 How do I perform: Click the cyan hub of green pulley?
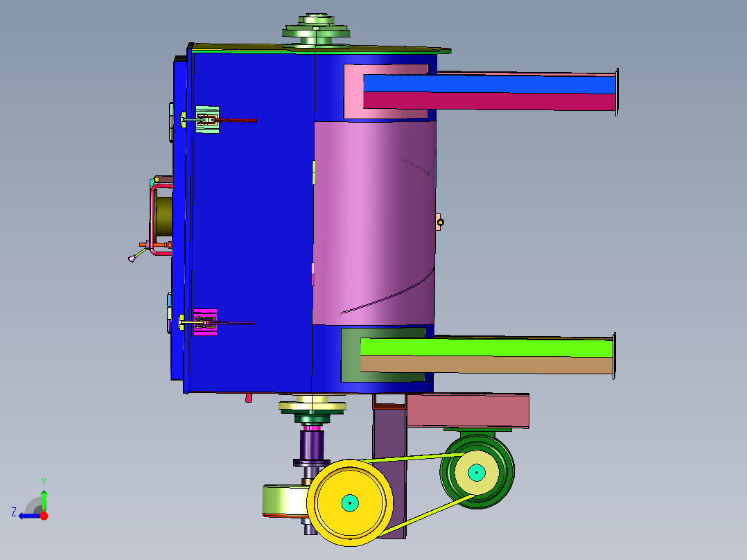(x=477, y=473)
